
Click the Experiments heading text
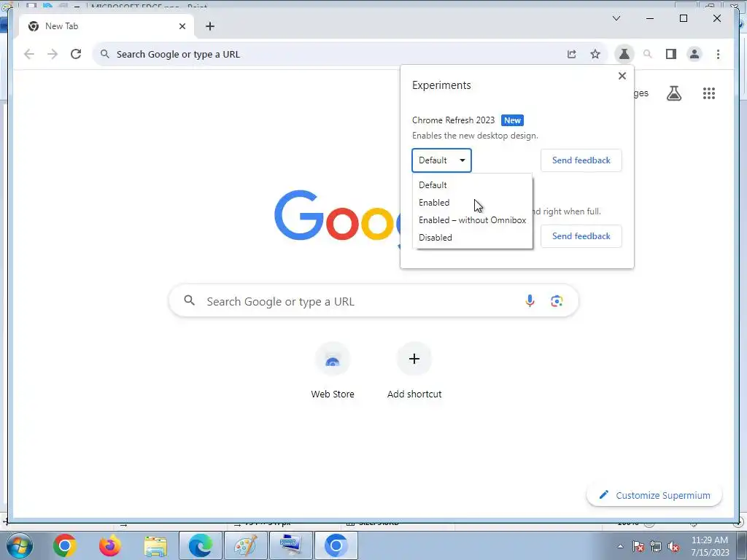click(441, 85)
